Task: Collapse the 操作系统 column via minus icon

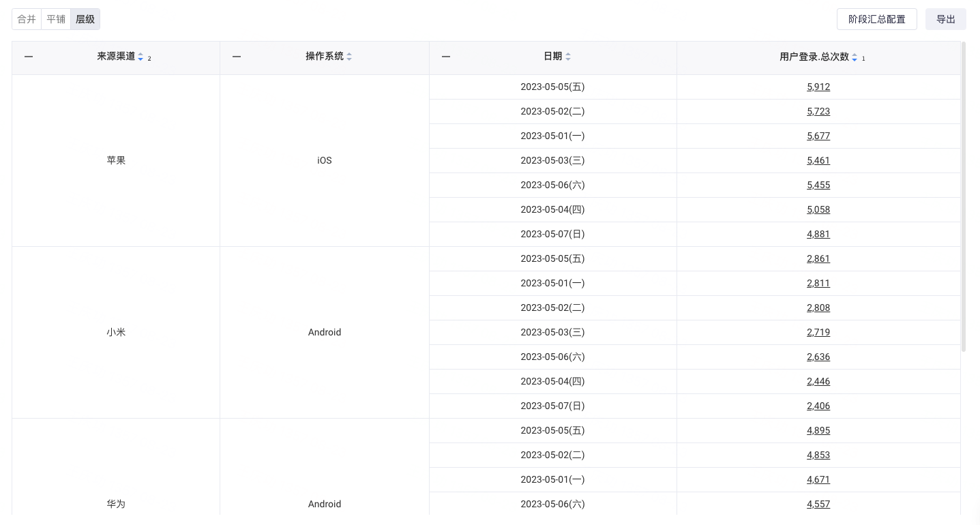Action: click(237, 57)
